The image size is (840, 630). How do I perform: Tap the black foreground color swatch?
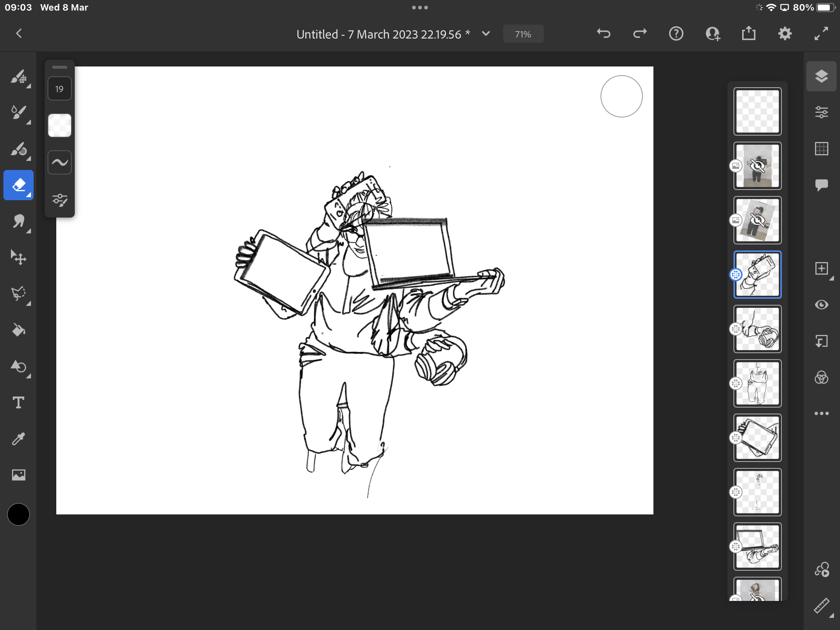tap(18, 514)
